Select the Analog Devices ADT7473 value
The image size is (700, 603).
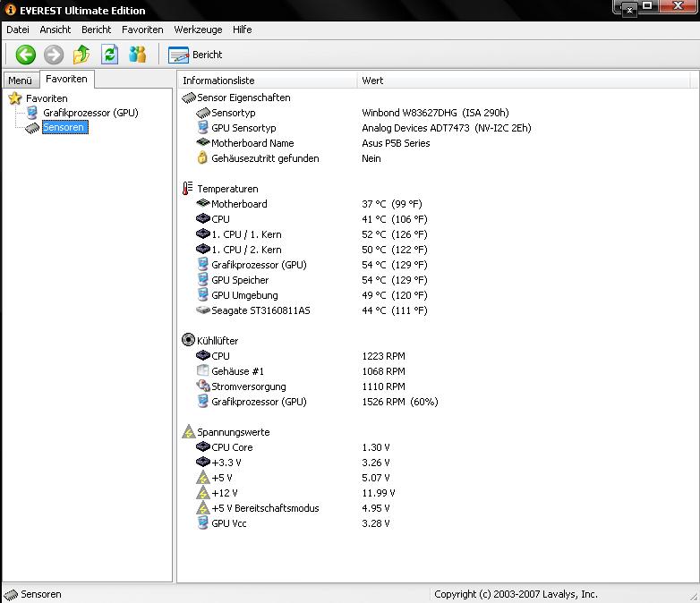tap(447, 128)
